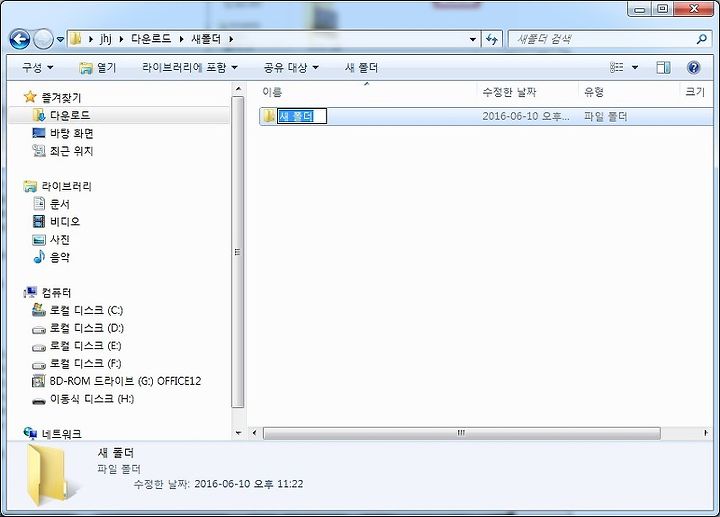Open the 비디오 library

(65, 221)
